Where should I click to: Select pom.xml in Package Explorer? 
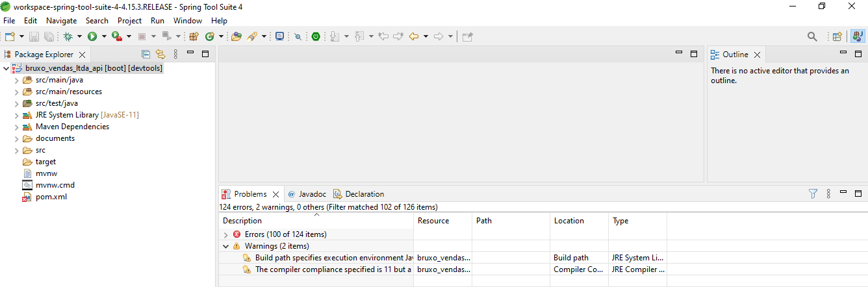click(51, 197)
